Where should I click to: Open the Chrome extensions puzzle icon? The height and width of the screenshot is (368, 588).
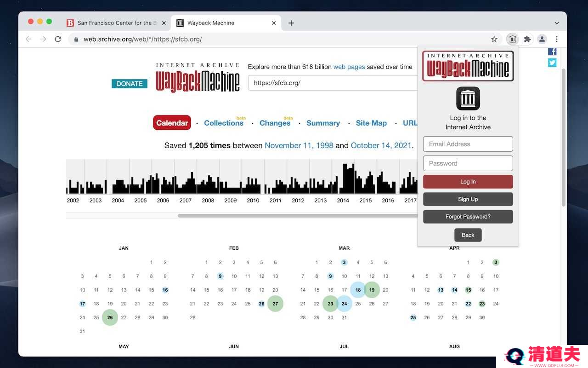click(x=527, y=39)
